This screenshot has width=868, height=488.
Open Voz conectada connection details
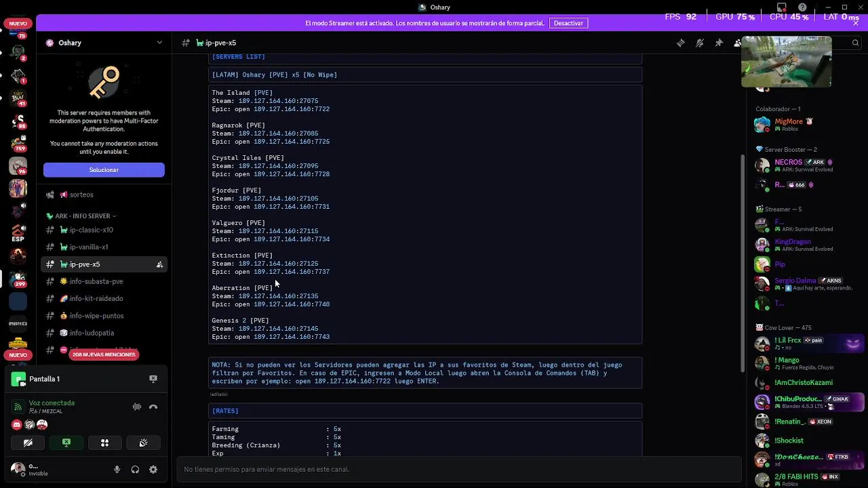(52, 403)
